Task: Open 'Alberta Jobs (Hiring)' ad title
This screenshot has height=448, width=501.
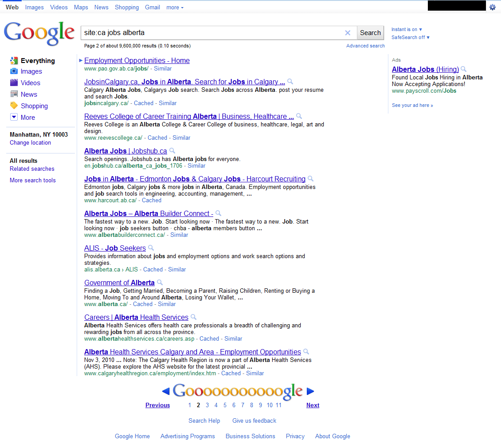Action: (425, 69)
